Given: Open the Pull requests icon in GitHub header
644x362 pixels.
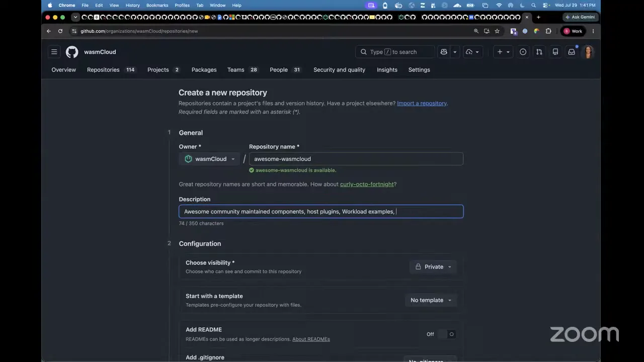Looking at the screenshot, I should point(539,52).
